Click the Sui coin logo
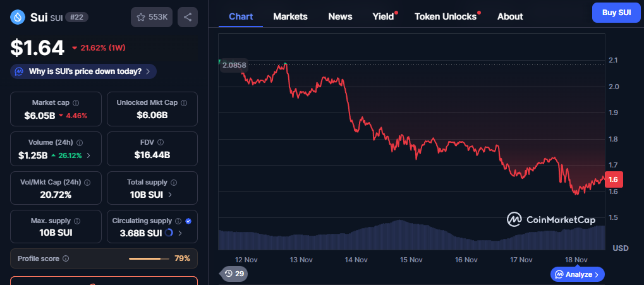 18,17
